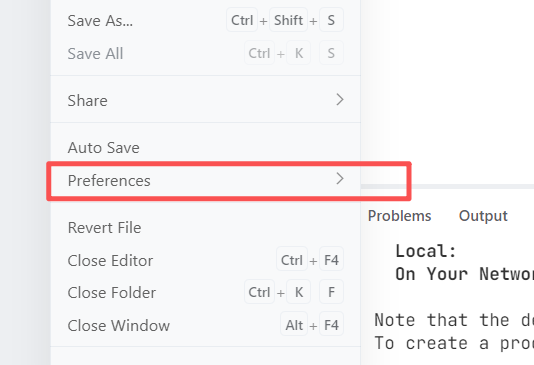The height and width of the screenshot is (365, 534).
Task: Select Close Folder in the menu
Action: (x=206, y=292)
